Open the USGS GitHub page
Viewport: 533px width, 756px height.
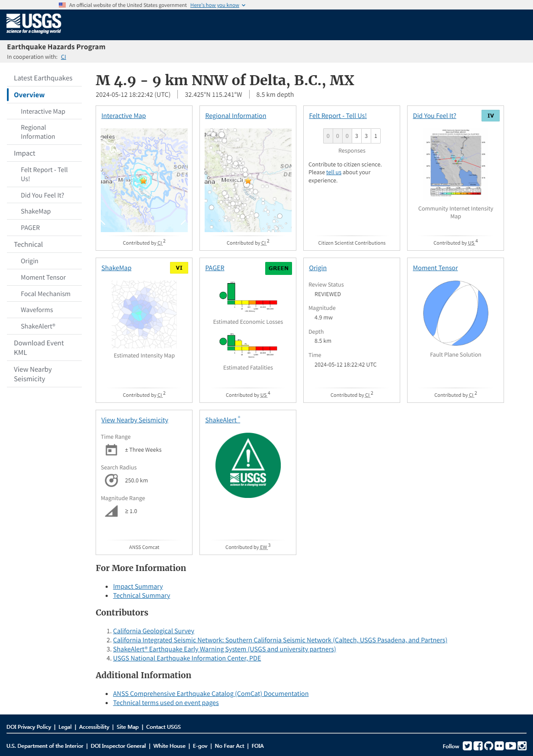[489, 746]
